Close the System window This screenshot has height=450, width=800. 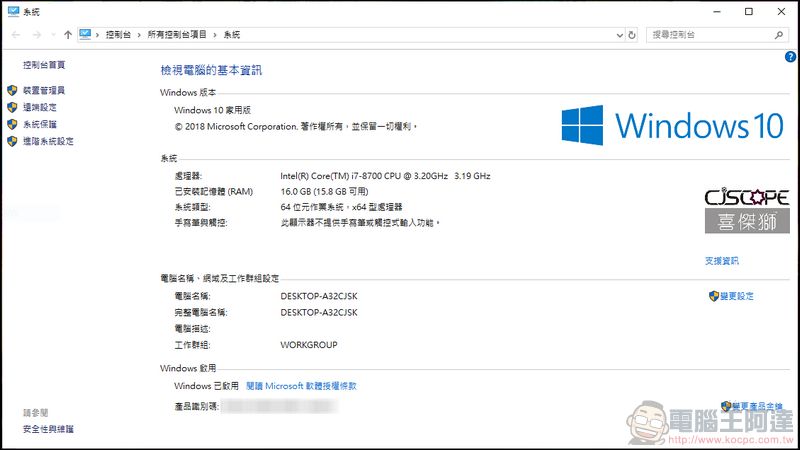pyautogui.click(x=781, y=11)
